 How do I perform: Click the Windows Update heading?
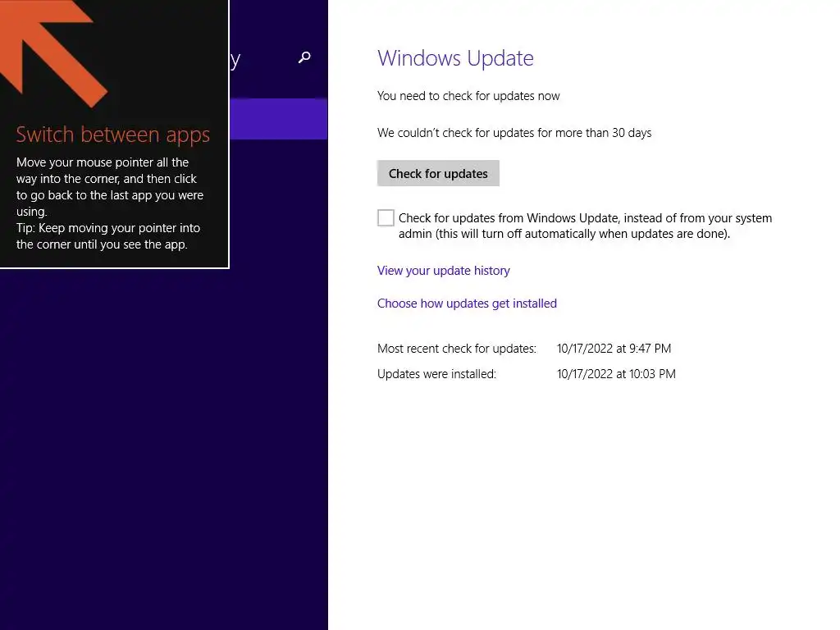click(455, 58)
